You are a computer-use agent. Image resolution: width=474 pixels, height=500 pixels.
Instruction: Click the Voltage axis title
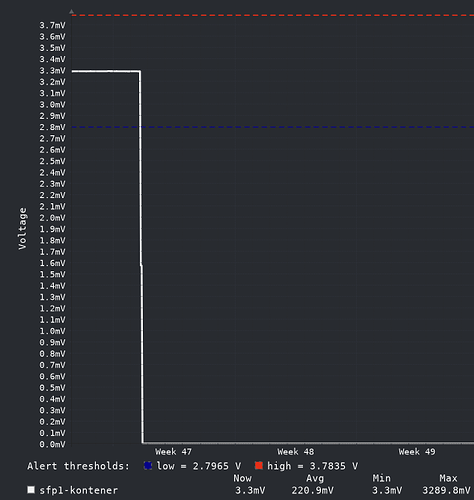(22, 229)
